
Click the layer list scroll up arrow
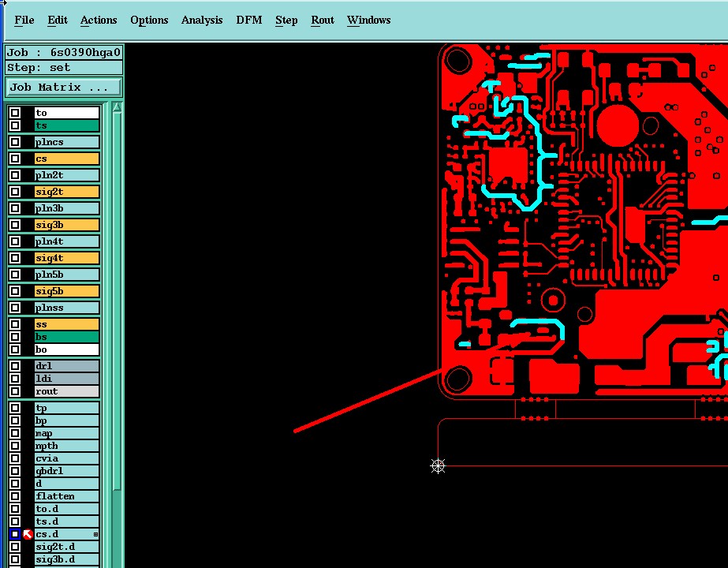[x=117, y=108]
